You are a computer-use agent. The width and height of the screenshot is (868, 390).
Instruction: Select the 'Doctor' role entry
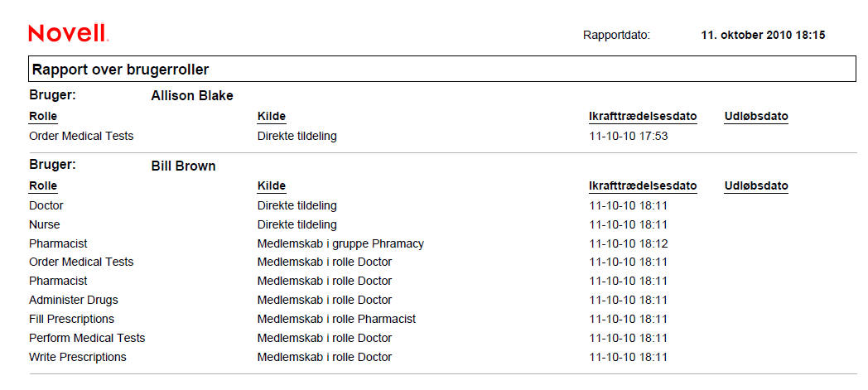(46, 205)
